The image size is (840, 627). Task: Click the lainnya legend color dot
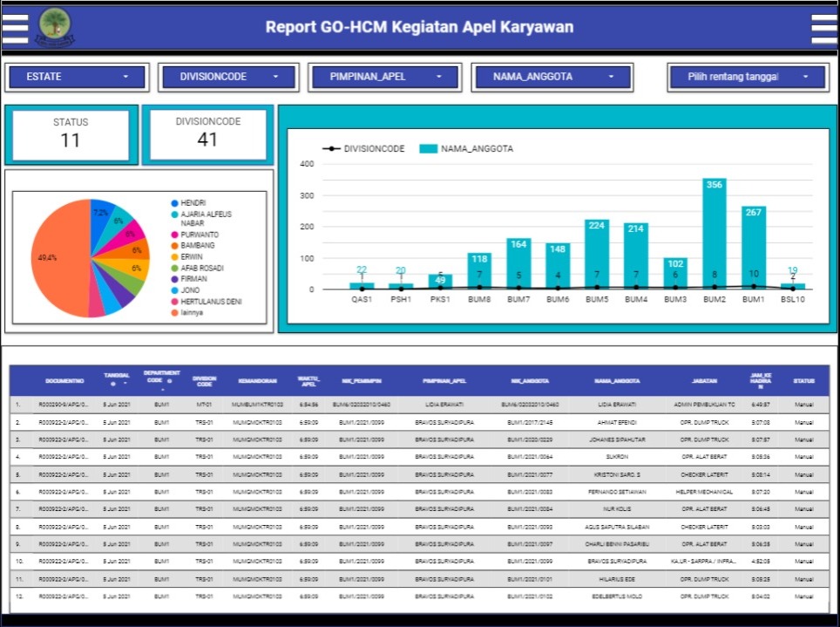pos(175,312)
